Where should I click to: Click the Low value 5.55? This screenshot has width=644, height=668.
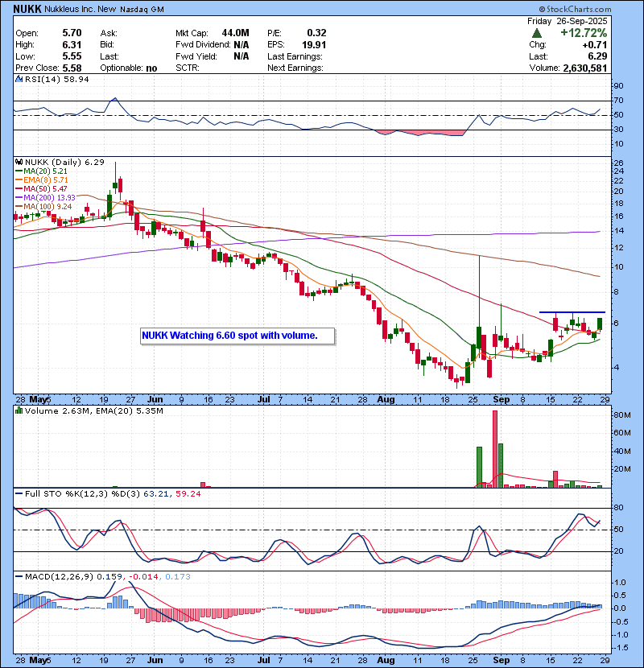click(72, 56)
